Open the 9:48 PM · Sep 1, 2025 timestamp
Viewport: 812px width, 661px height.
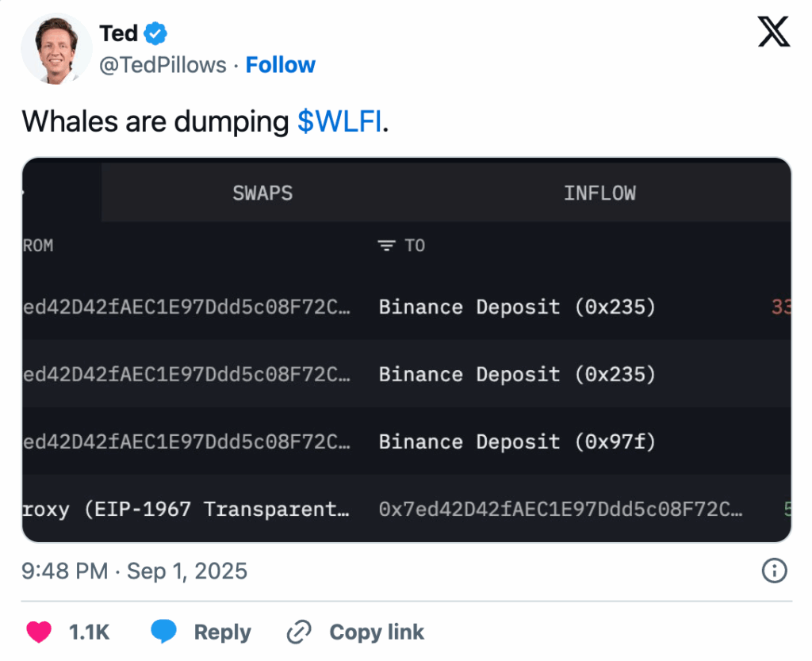pyautogui.click(x=135, y=571)
